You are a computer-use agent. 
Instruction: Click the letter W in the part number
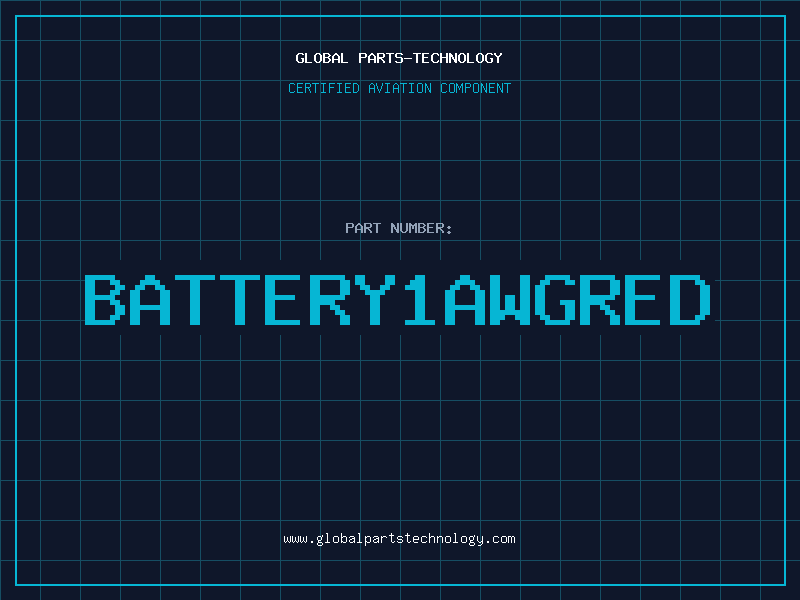click(510, 300)
